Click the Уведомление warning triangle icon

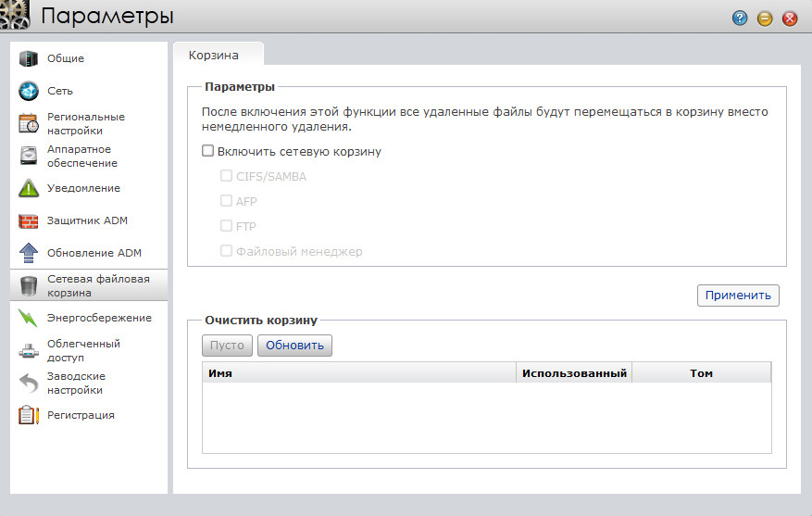[x=29, y=189]
